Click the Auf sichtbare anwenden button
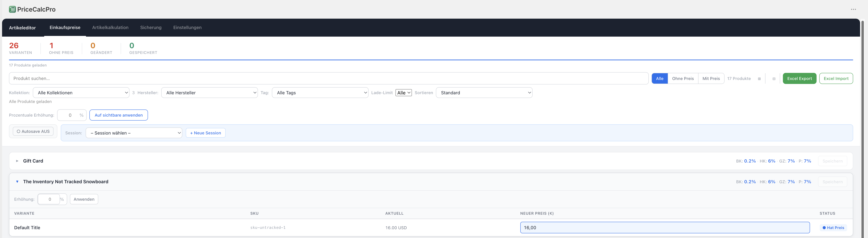The height and width of the screenshot is (238, 868). click(x=119, y=115)
